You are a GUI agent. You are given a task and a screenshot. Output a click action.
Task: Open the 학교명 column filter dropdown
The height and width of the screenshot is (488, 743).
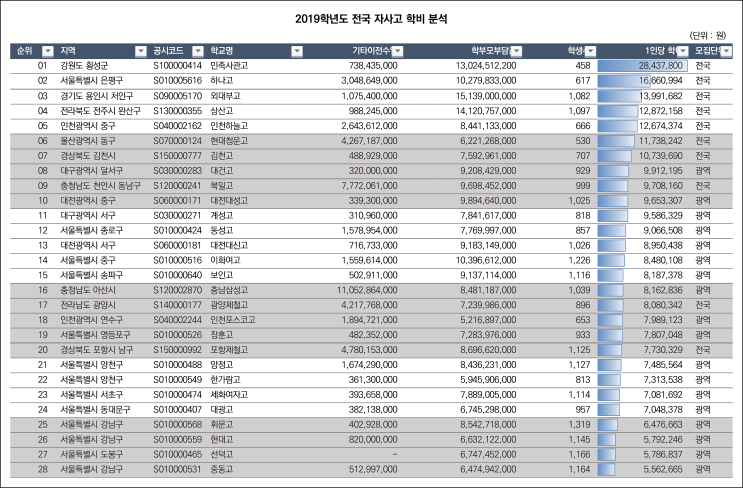297,51
